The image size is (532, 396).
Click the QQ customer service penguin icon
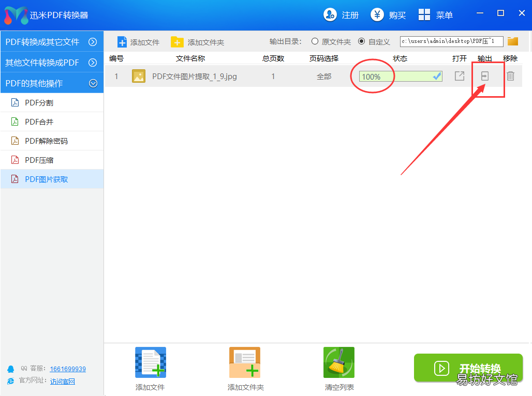coord(11,369)
